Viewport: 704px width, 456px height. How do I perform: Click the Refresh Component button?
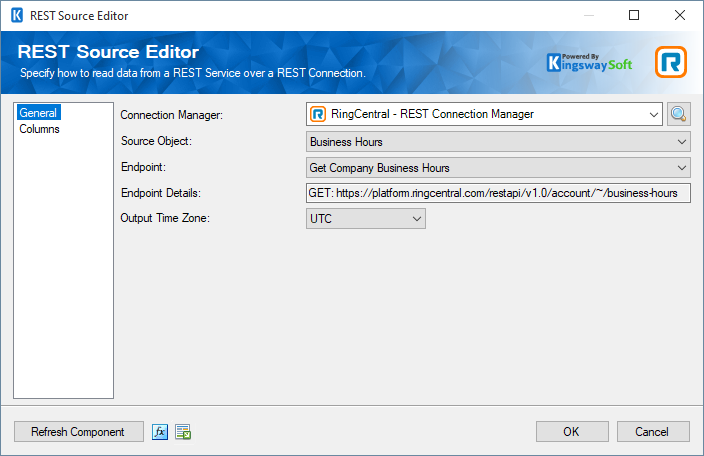coord(79,432)
